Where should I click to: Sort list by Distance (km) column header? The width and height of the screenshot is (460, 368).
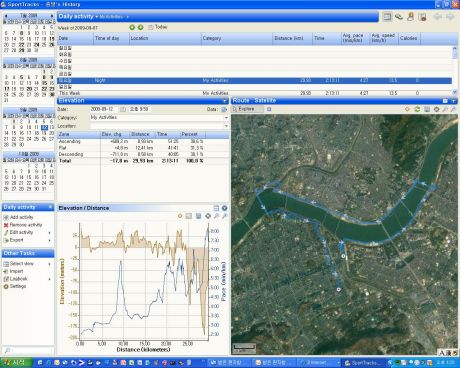click(289, 38)
